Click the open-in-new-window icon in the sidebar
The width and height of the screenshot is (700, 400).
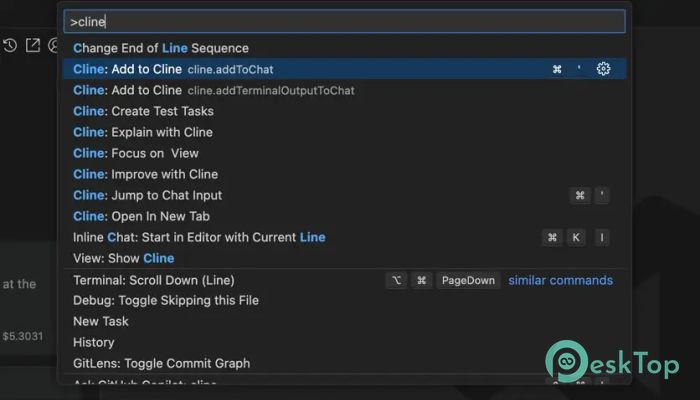coord(33,45)
